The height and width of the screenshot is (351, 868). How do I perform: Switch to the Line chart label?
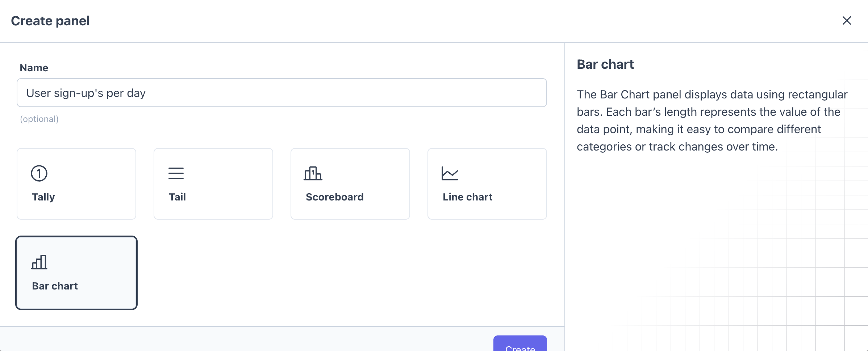[x=467, y=197]
